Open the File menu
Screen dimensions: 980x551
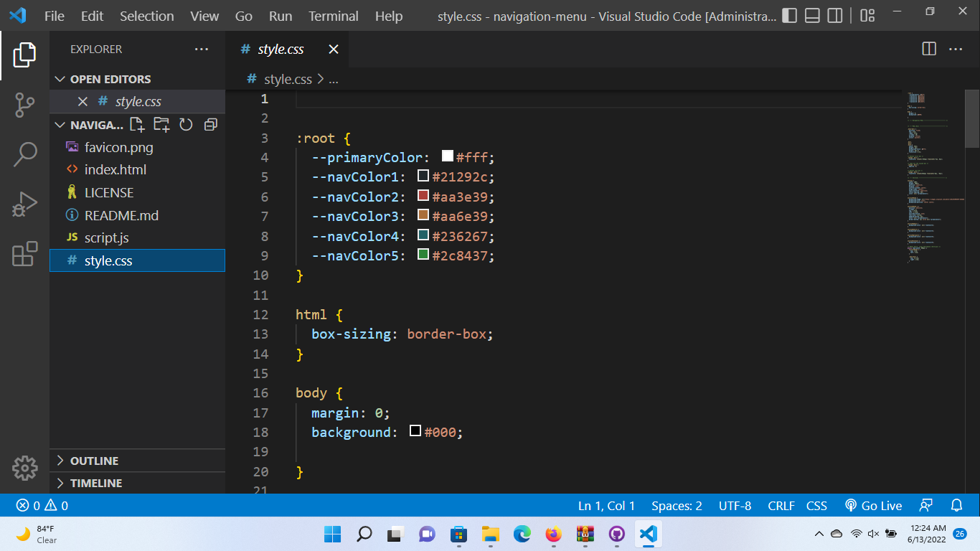pyautogui.click(x=55, y=16)
